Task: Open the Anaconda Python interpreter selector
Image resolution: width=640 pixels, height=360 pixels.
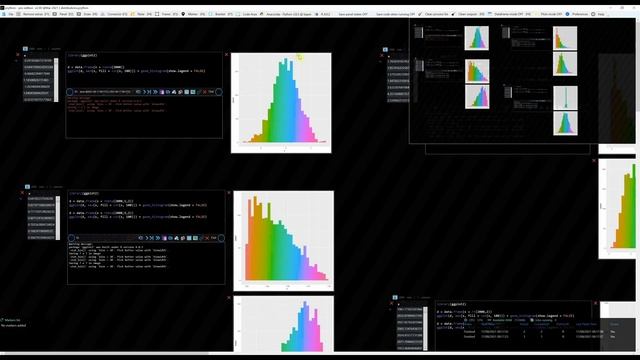Action: pos(286,14)
